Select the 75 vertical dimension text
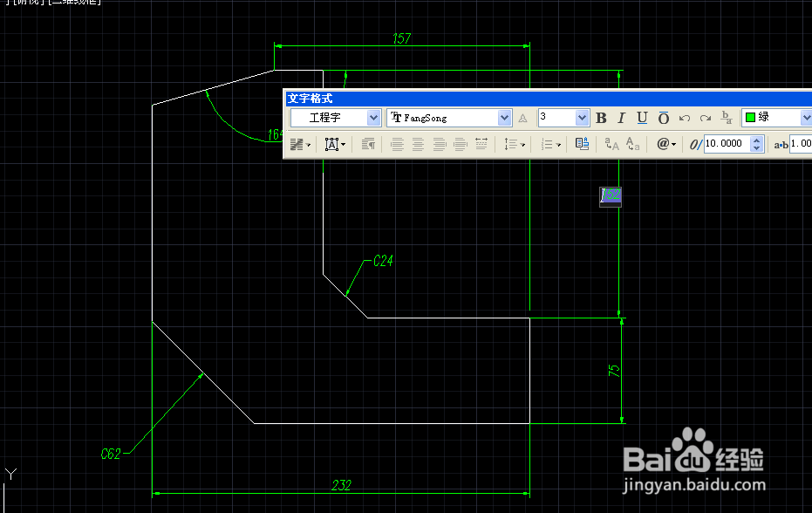 [x=614, y=371]
